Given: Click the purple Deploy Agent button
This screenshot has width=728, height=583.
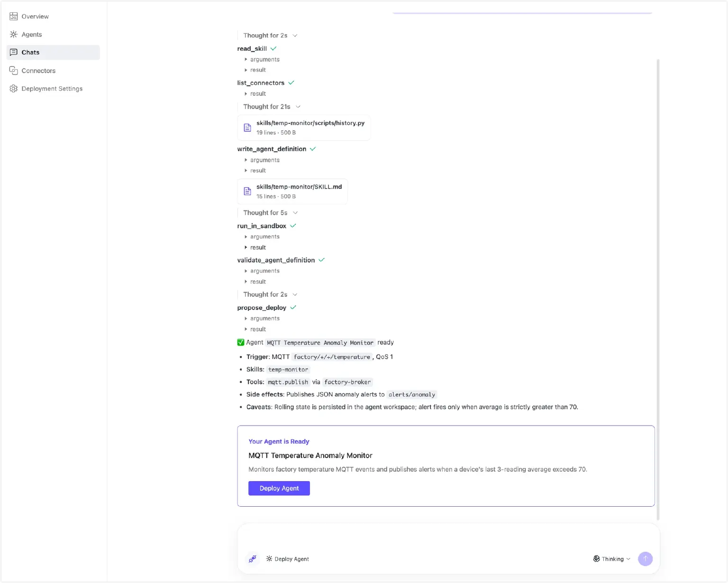Looking at the screenshot, I should 279,488.
